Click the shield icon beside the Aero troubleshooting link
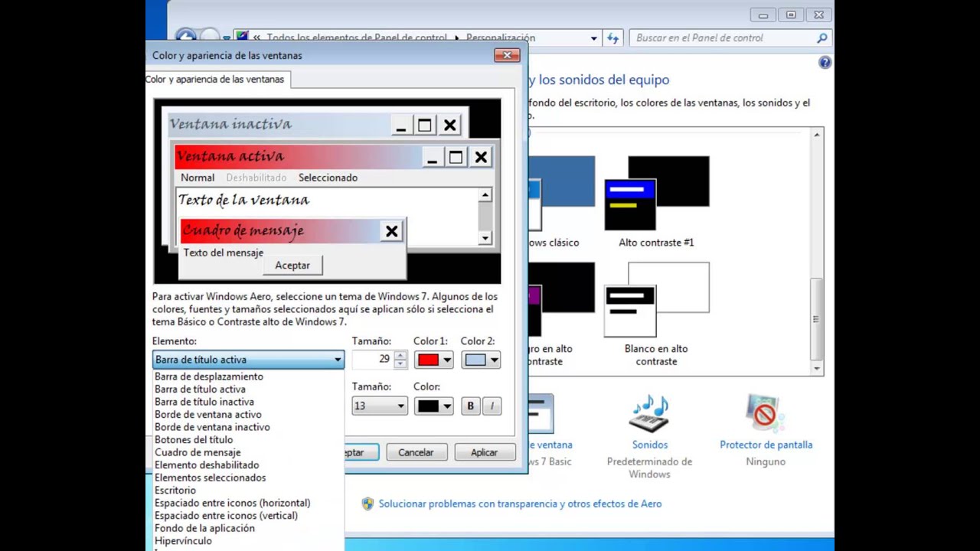This screenshot has height=551, width=980. (367, 504)
